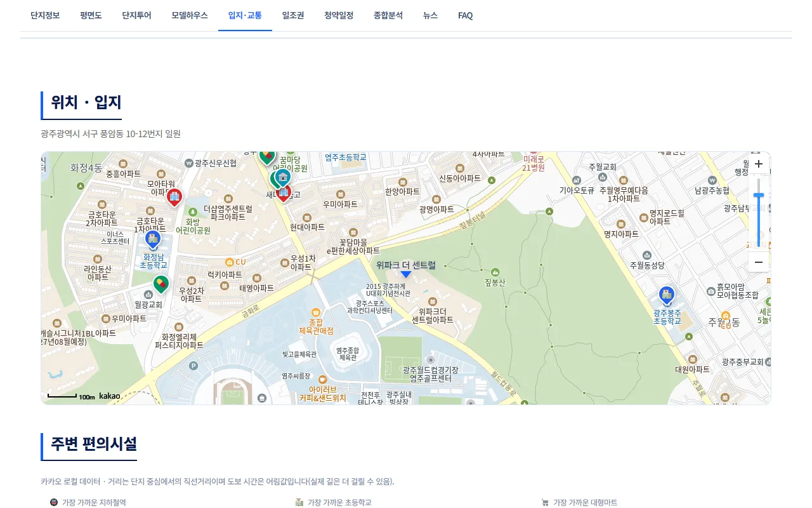The height and width of the screenshot is (508, 812).
Task: Click the 위파크 더 센트럴 site label
Action: [406, 265]
